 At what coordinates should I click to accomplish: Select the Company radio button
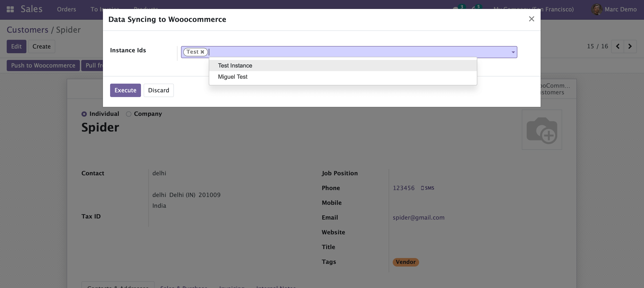click(x=129, y=114)
